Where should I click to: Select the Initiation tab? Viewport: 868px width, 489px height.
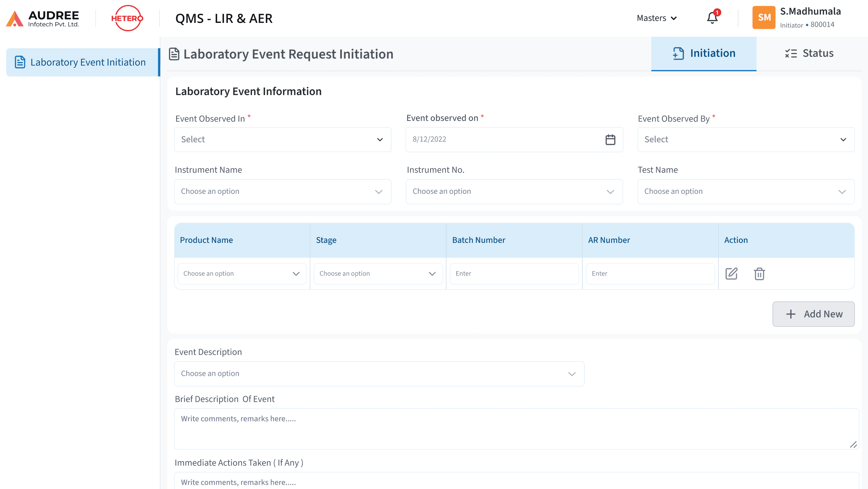704,53
